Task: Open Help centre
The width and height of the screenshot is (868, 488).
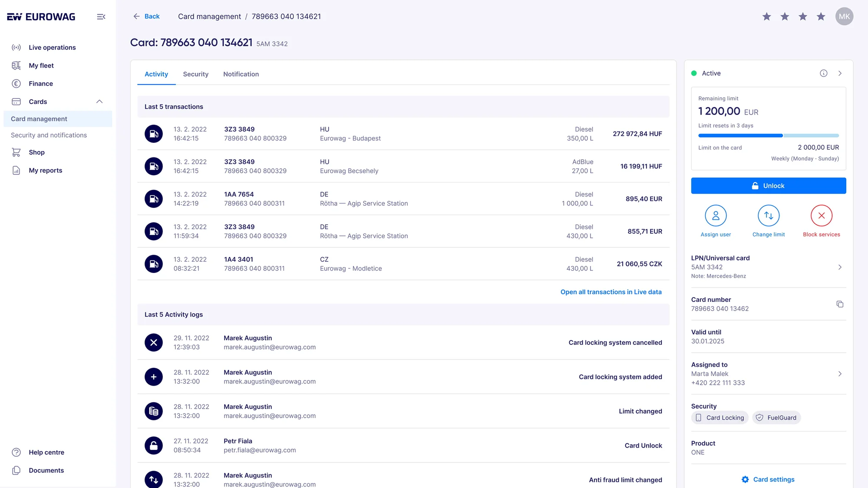Action: point(46,452)
